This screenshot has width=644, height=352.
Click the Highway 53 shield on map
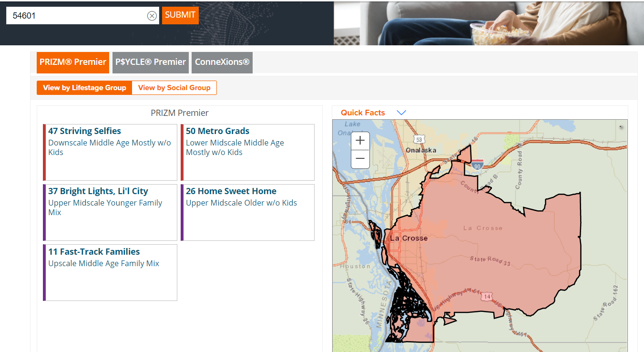(x=419, y=139)
